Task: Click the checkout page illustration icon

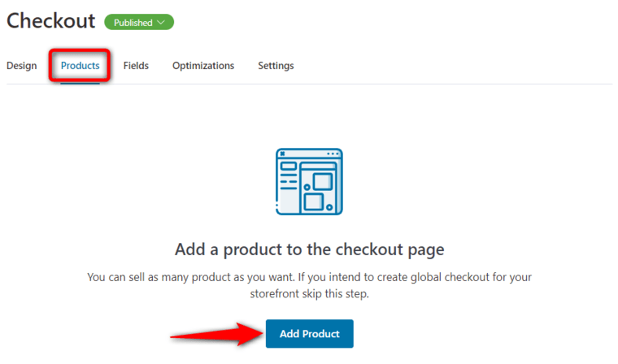Action: click(x=309, y=182)
